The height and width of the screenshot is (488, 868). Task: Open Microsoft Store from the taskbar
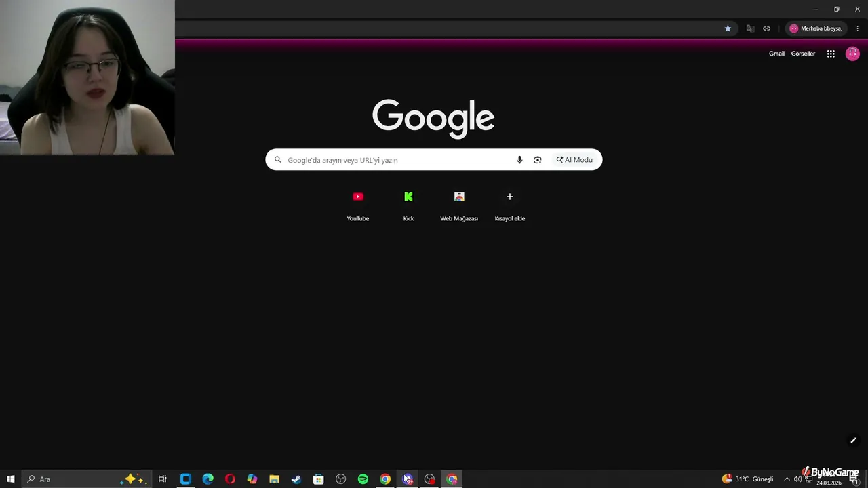[318, 479]
